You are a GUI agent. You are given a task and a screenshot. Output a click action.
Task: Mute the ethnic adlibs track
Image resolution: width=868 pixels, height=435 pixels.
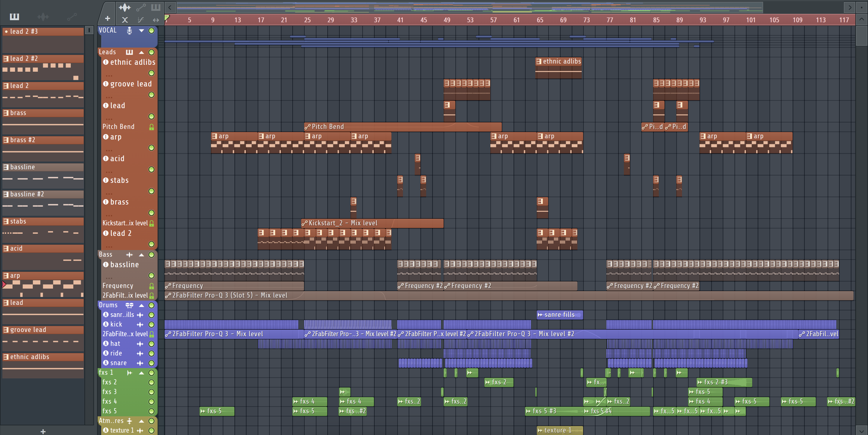[x=152, y=73]
